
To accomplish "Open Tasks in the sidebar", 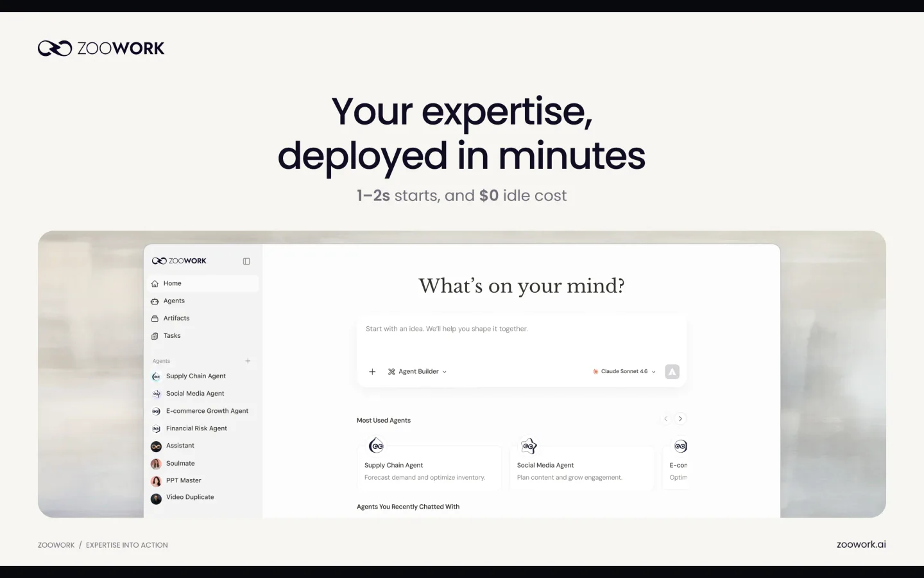I will click(203, 335).
